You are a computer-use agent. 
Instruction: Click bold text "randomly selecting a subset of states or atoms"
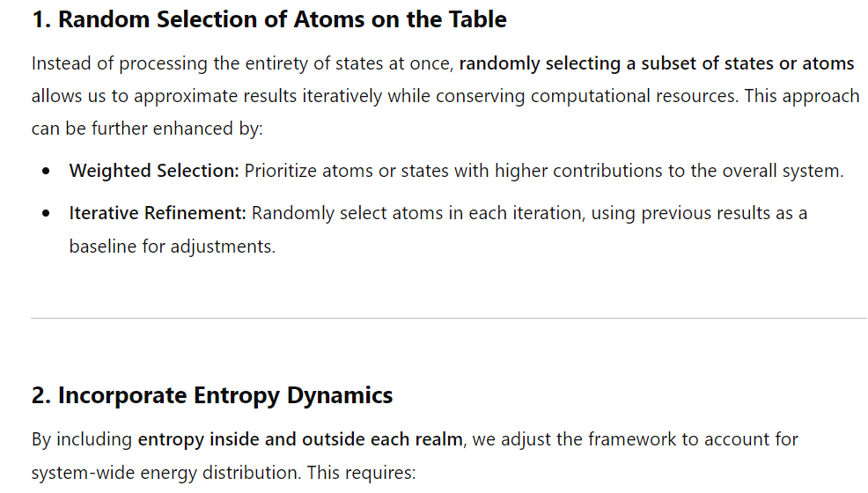(x=657, y=63)
